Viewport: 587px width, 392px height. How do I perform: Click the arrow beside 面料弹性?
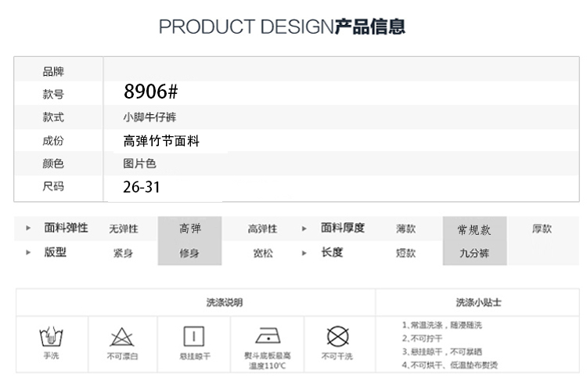tap(29, 228)
